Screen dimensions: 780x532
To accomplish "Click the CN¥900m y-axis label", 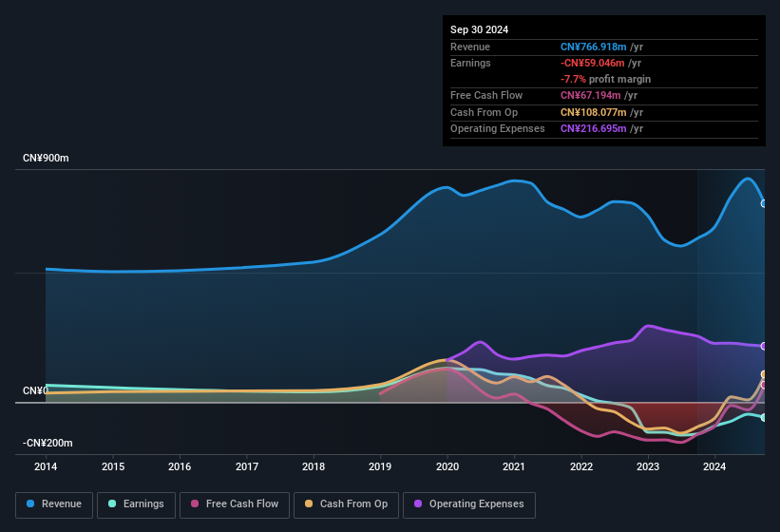I will [x=46, y=158].
